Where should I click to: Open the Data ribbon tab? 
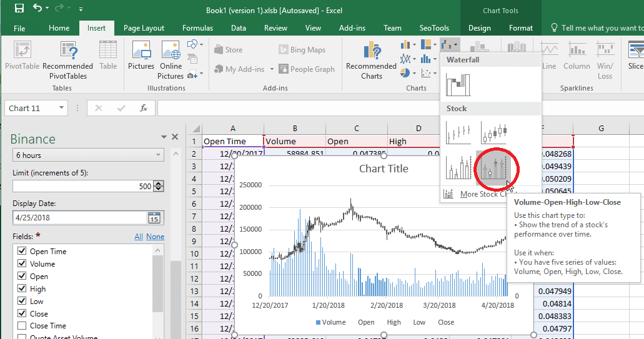click(238, 28)
